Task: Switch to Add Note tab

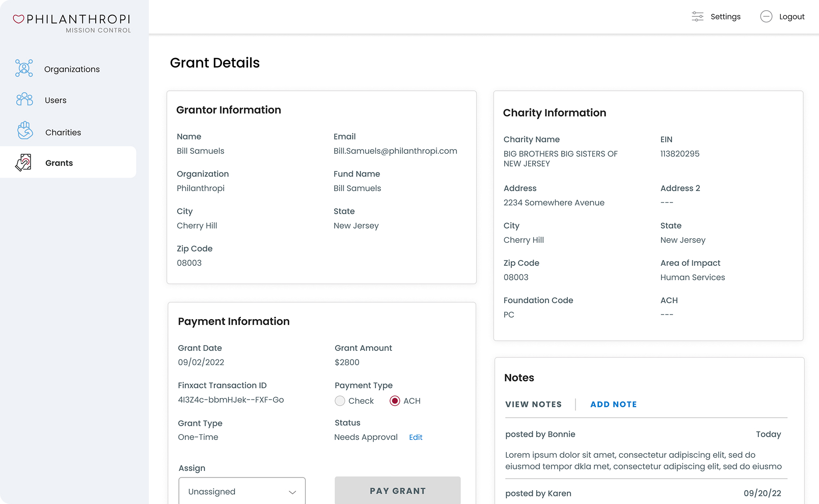Action: (613, 404)
